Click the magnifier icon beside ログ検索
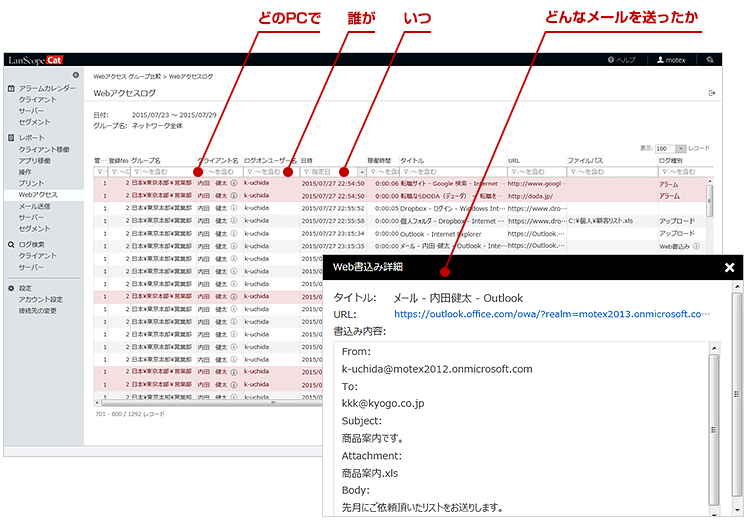The height and width of the screenshot is (521, 747). pos(11,244)
